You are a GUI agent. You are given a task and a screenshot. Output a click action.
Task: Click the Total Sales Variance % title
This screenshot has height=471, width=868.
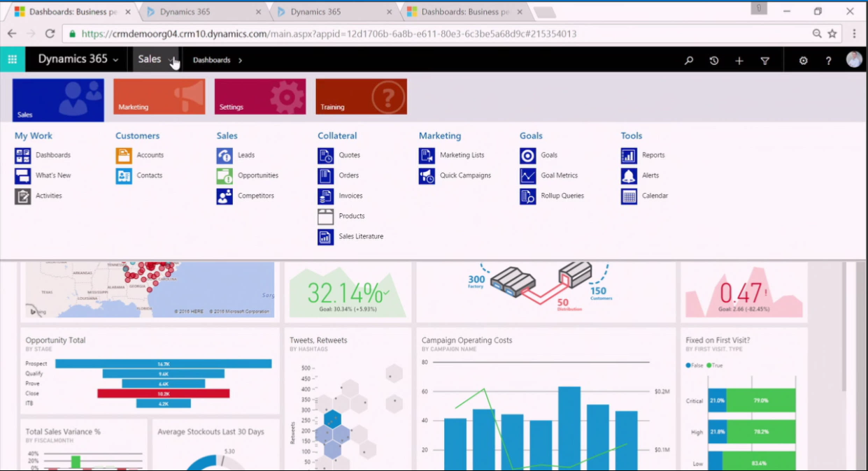63,432
